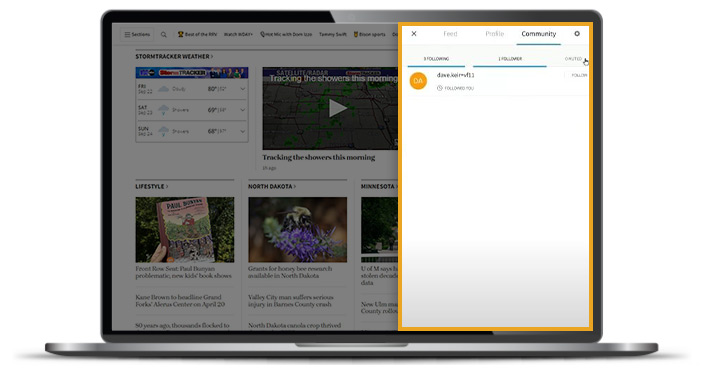Click the Paul Bunyan book photo
Viewport: 705px width, 372px height.
click(185, 229)
